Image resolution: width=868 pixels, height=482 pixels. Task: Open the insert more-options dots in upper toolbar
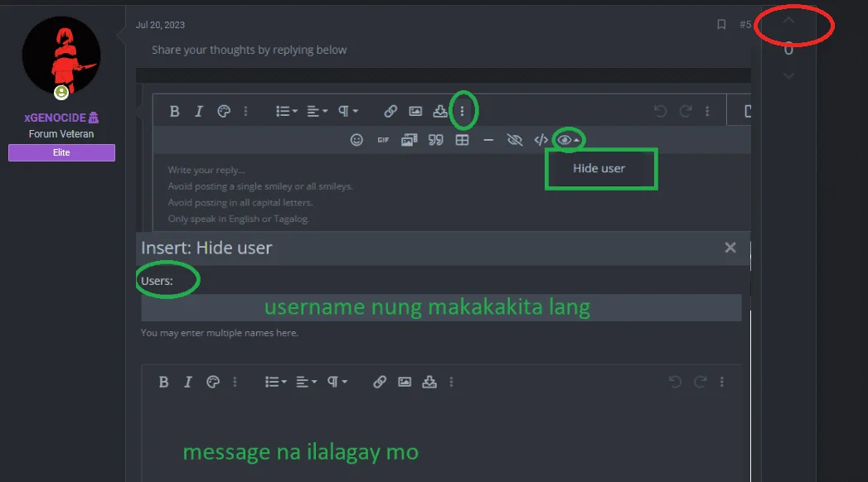tap(463, 111)
